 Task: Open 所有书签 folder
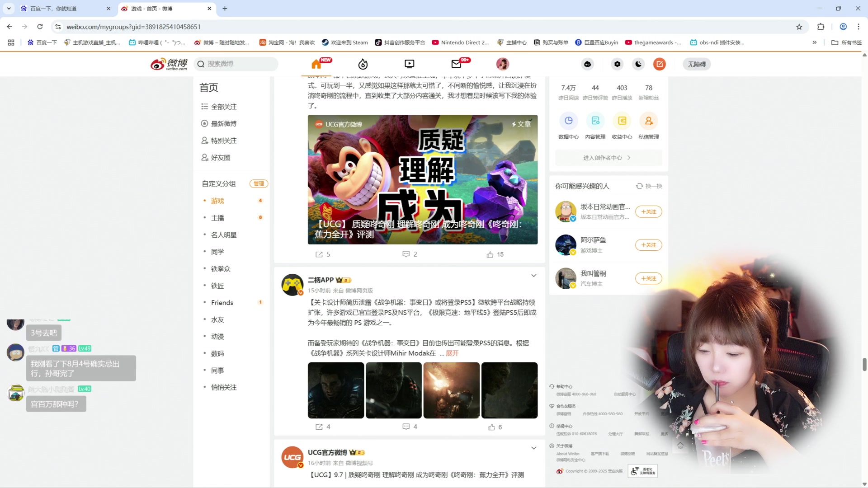(x=846, y=42)
